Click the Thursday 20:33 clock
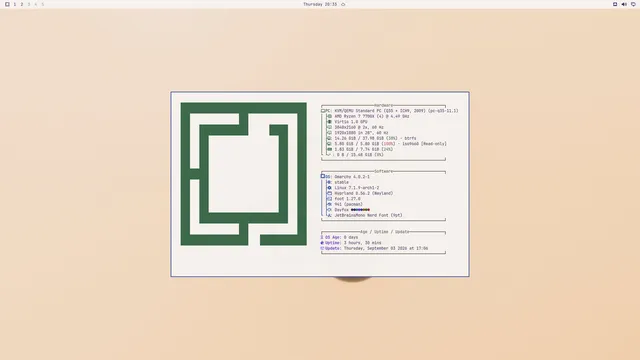 320,4
